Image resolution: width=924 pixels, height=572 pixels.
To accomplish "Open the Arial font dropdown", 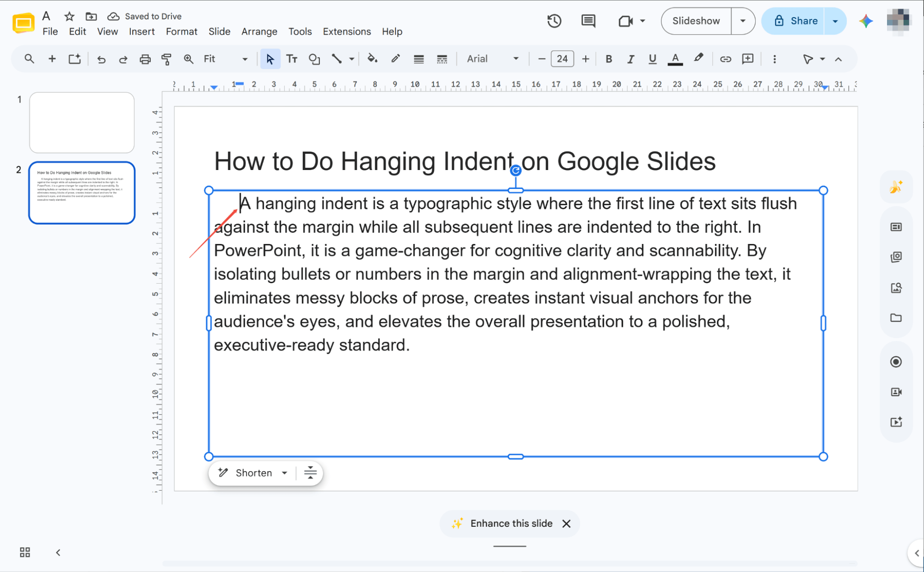I will tap(493, 59).
